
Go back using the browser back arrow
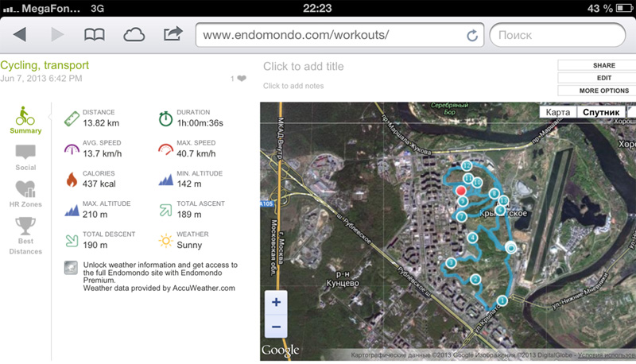20,35
